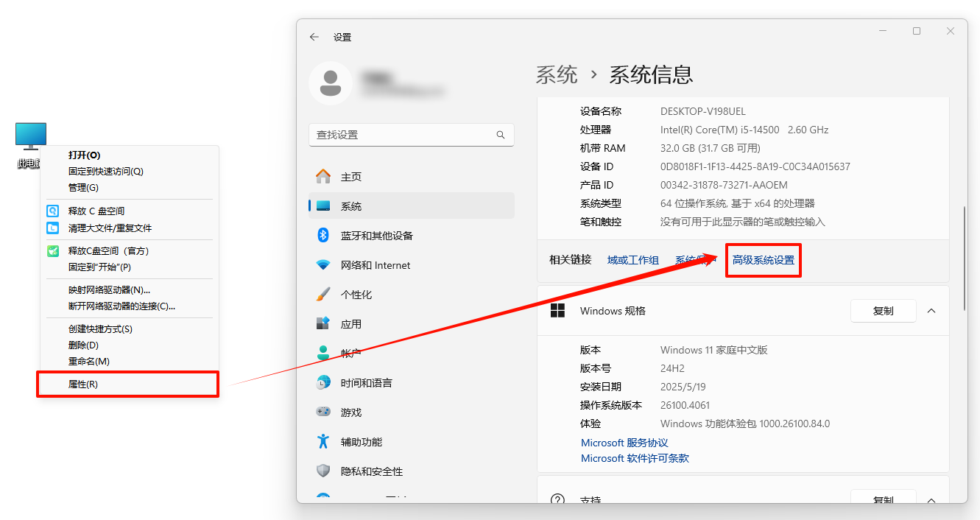Collapse the Windows 规格 section chevron
Viewport: 980px width, 520px height.
[931, 311]
